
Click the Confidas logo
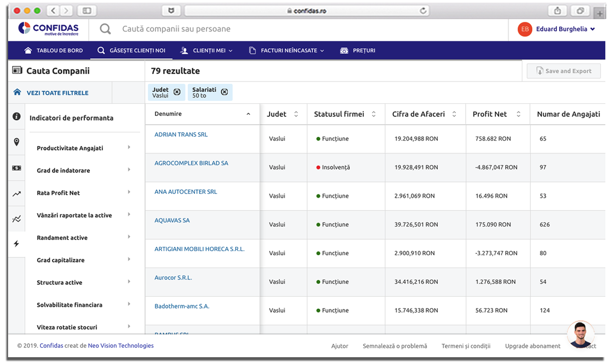pyautogui.click(x=48, y=29)
